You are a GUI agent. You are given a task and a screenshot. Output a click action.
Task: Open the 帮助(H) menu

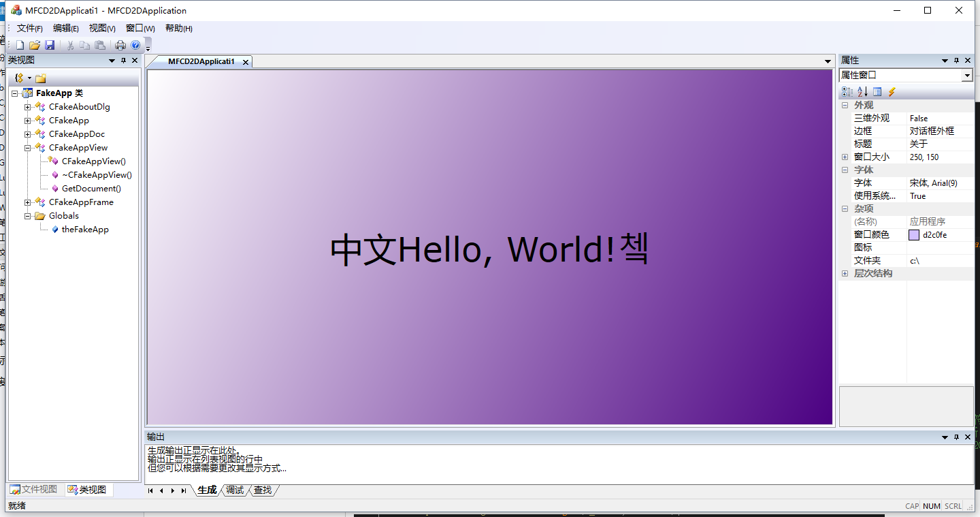178,28
